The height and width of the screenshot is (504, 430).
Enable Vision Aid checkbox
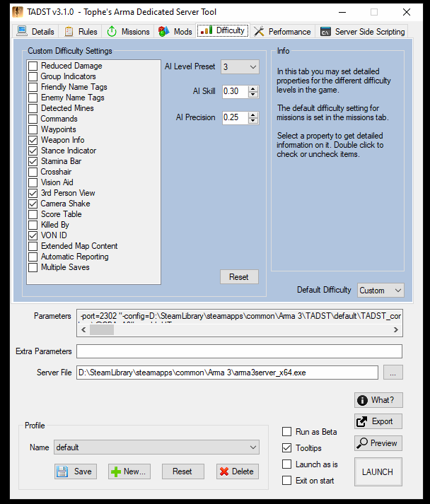click(x=33, y=182)
